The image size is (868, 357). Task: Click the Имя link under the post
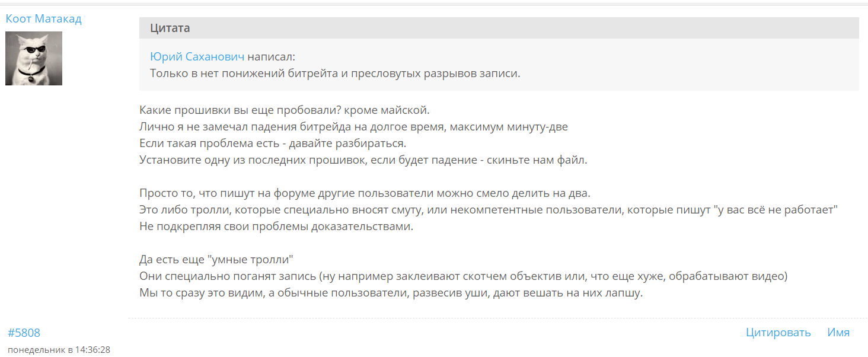838,332
